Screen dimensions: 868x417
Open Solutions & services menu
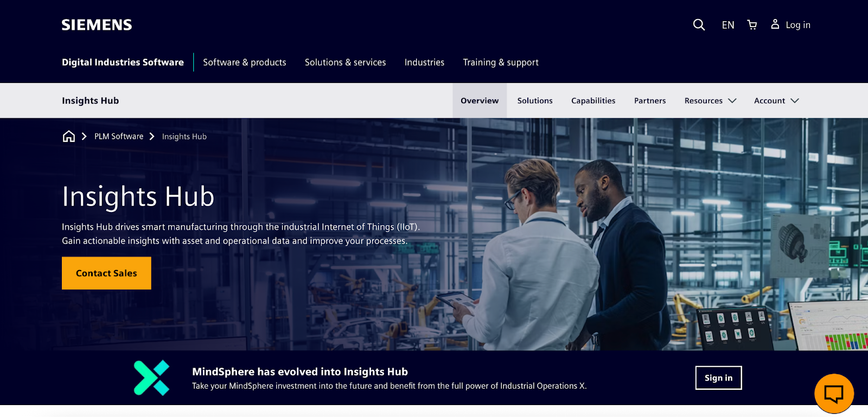click(x=346, y=62)
